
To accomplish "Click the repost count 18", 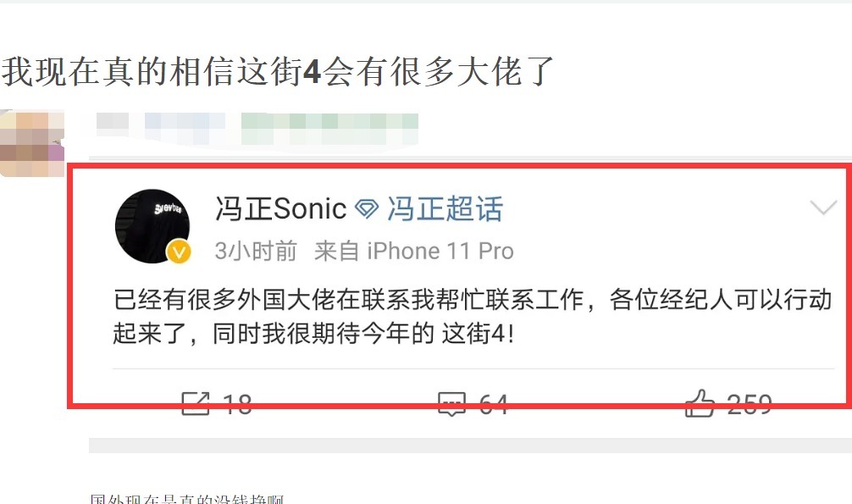I will pyautogui.click(x=237, y=405).
